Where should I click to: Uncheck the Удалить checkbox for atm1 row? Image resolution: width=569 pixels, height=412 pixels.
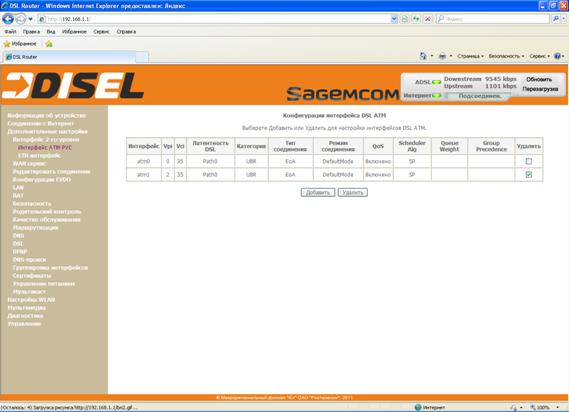click(x=529, y=175)
